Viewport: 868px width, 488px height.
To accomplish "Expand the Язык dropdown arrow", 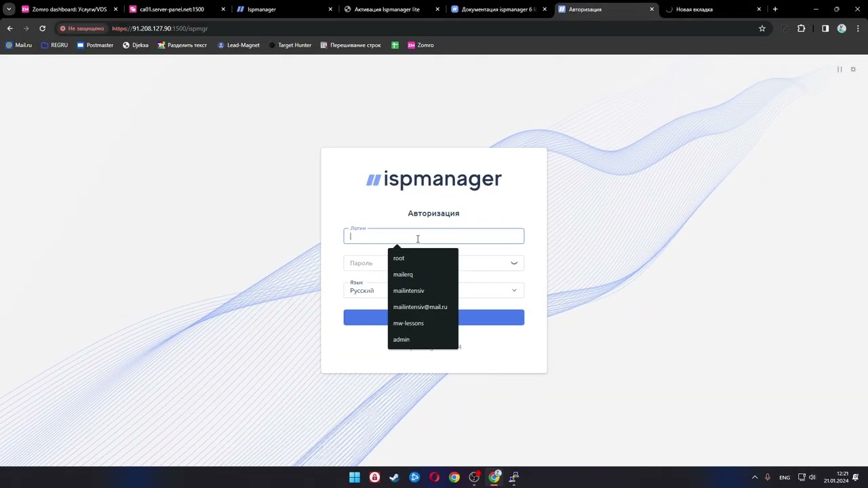I will pos(514,290).
